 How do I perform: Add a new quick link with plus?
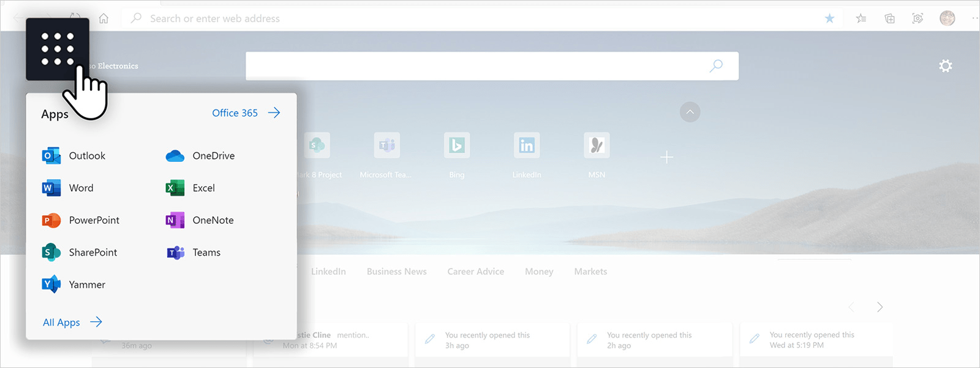(x=666, y=158)
